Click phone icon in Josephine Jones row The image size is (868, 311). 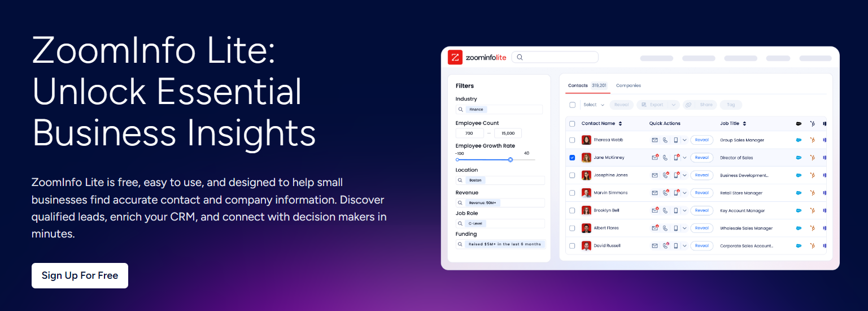(666, 175)
